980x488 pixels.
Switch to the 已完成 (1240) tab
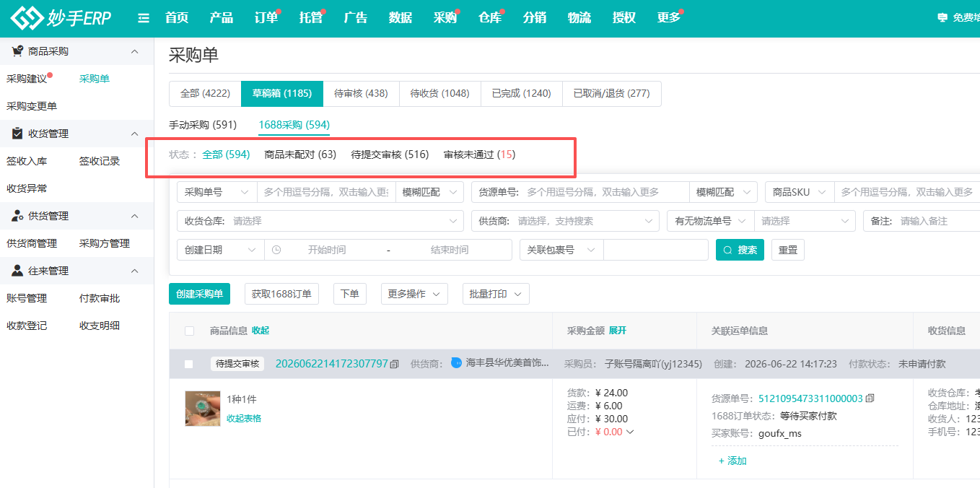(x=521, y=94)
